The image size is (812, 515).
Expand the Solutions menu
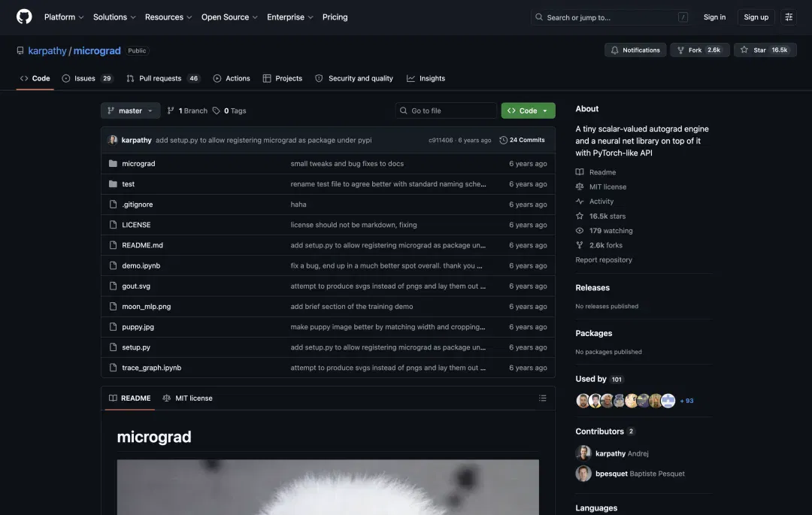tap(114, 17)
